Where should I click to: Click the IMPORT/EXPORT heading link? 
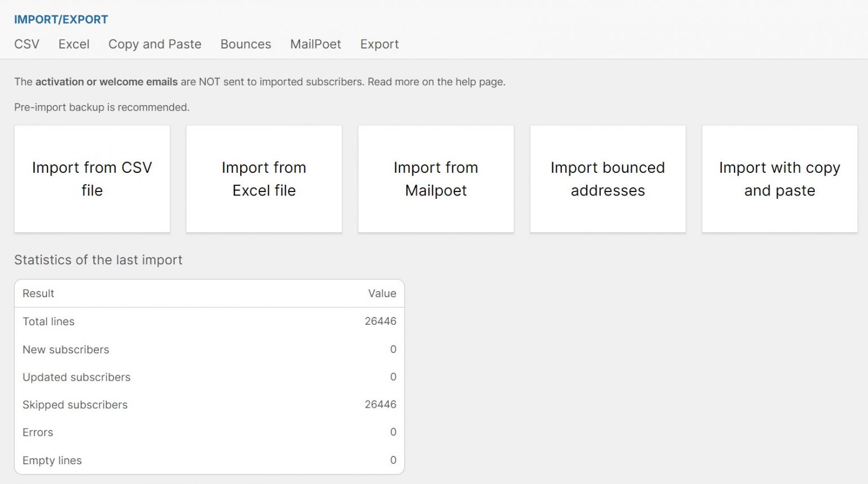61,19
